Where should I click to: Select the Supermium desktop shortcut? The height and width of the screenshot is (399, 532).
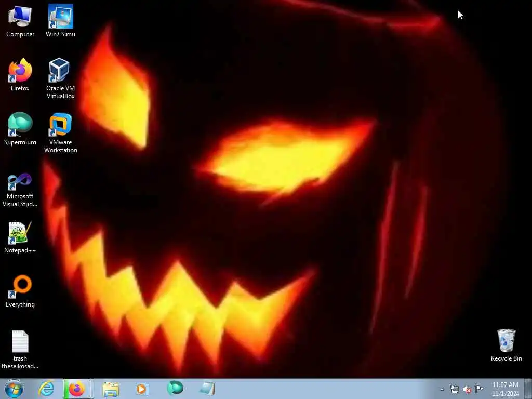tap(20, 129)
